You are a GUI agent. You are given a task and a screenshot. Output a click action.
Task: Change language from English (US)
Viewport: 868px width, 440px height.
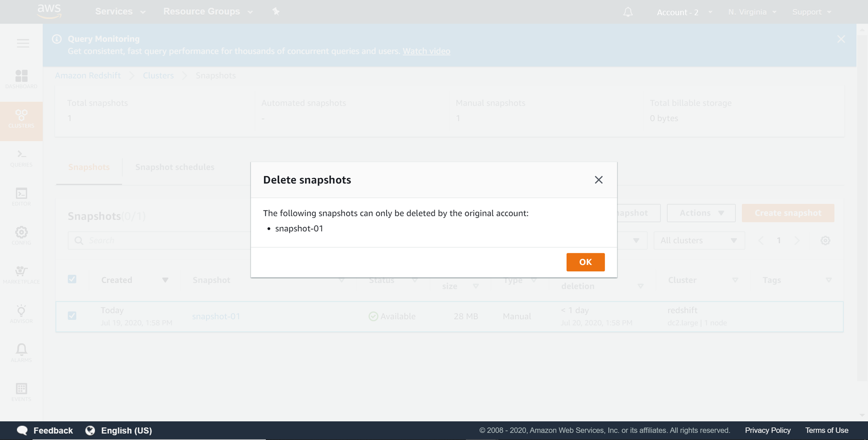tap(127, 430)
